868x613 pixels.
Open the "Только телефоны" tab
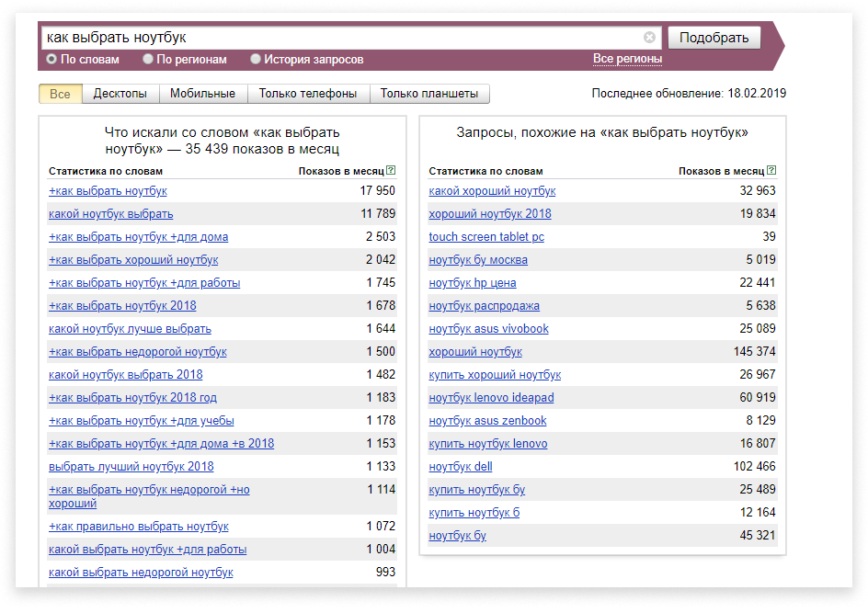pos(308,94)
